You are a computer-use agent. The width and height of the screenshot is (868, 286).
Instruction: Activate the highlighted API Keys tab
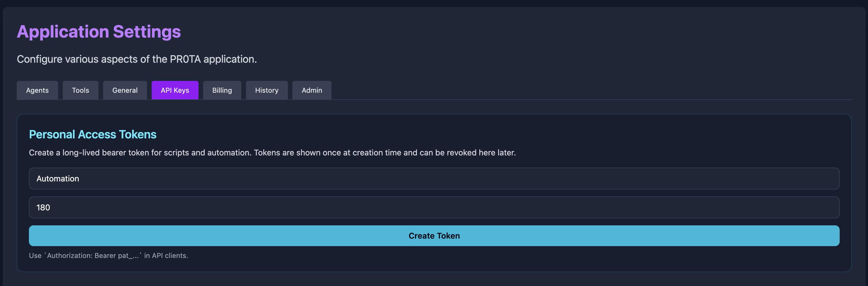tap(175, 90)
